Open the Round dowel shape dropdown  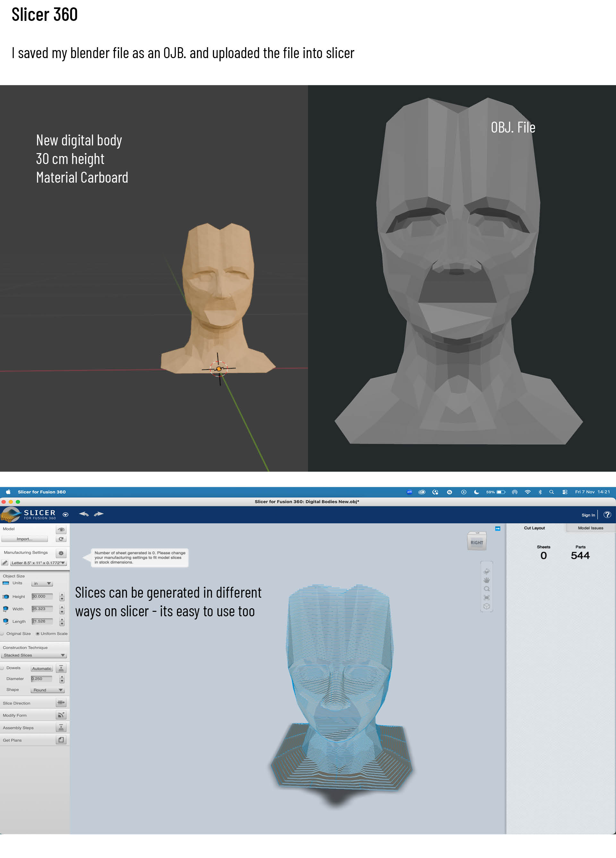(47, 690)
